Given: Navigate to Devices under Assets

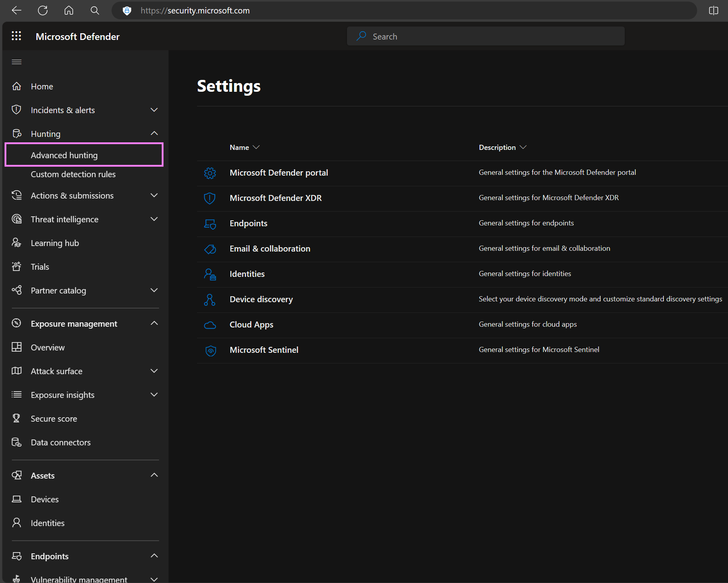Looking at the screenshot, I should tap(45, 500).
